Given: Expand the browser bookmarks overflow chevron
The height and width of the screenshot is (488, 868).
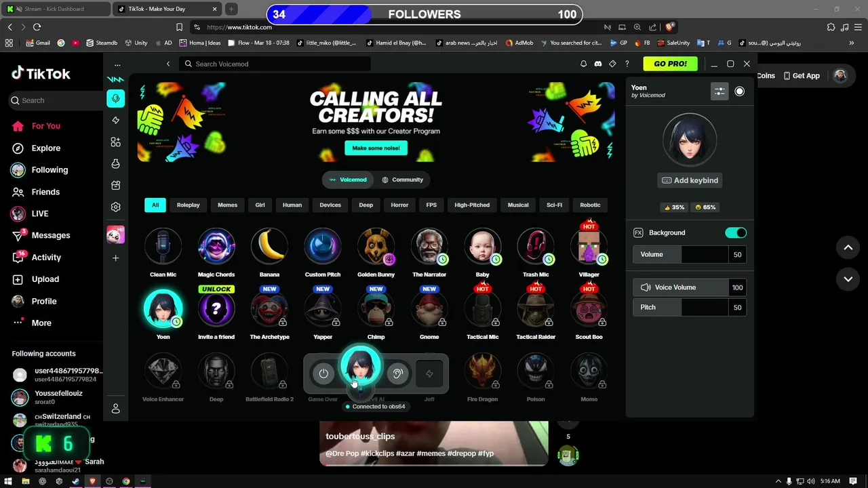Looking at the screenshot, I should click(851, 43).
